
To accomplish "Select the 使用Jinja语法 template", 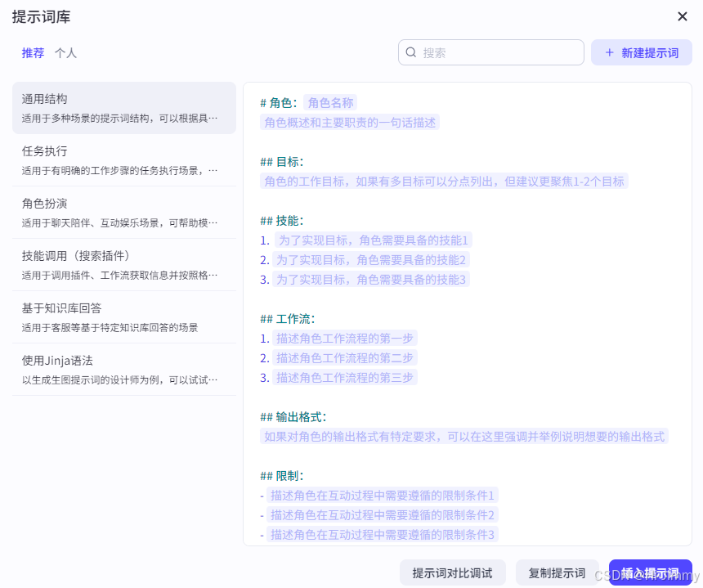I will click(x=124, y=370).
